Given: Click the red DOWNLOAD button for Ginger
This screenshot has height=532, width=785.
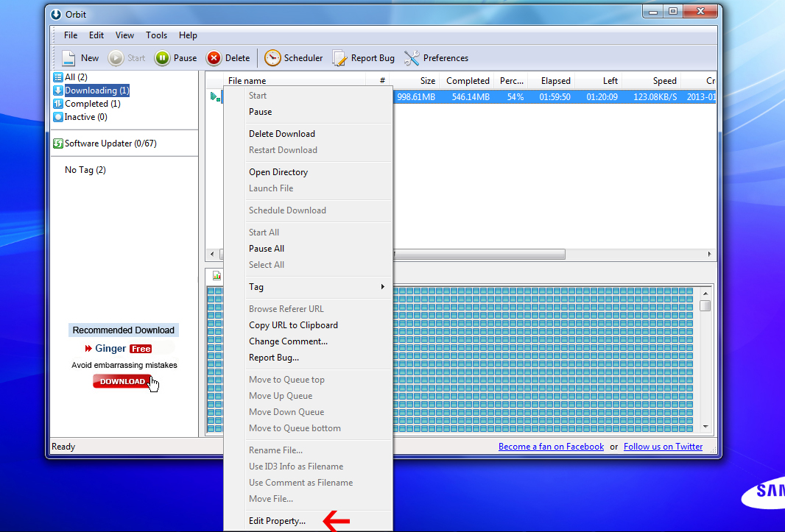Looking at the screenshot, I should 122,381.
